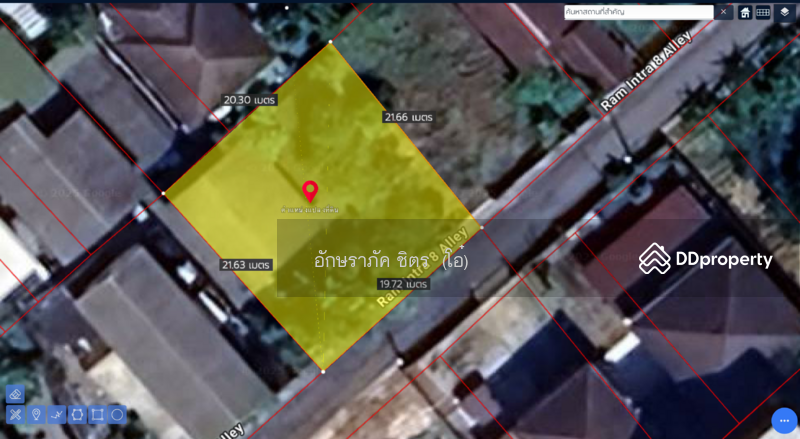This screenshot has height=439, width=800.
Task: Click the 20.30 เมตร measurement label
Action: click(249, 100)
